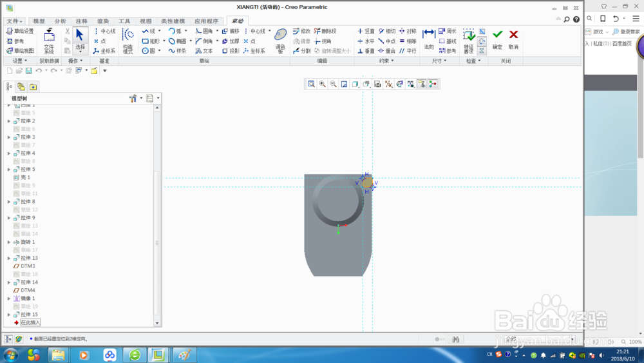Select the 样条 (Spline) tool

[177, 51]
